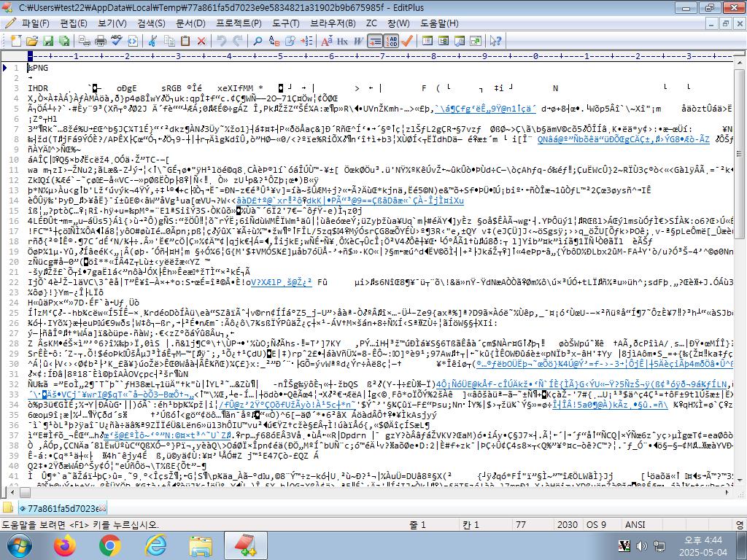The height and width of the screenshot is (560, 747).
Task: Click the Windows Start button
Action: [20, 547]
